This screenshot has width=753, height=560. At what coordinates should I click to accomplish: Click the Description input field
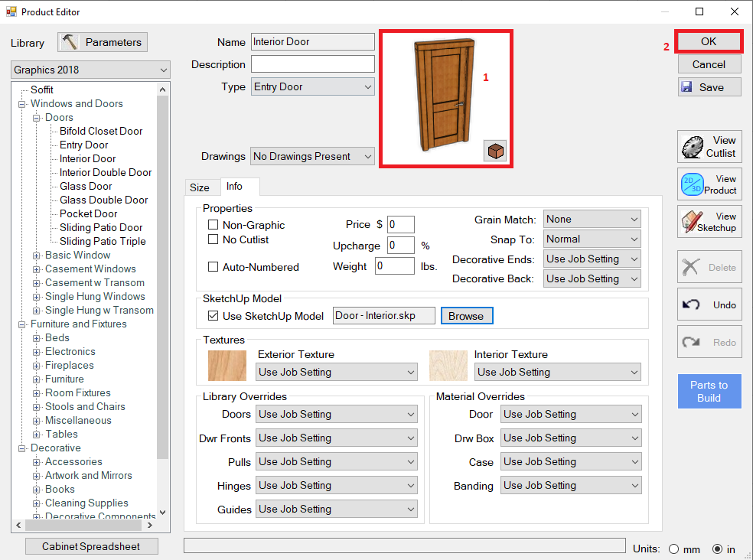click(312, 64)
